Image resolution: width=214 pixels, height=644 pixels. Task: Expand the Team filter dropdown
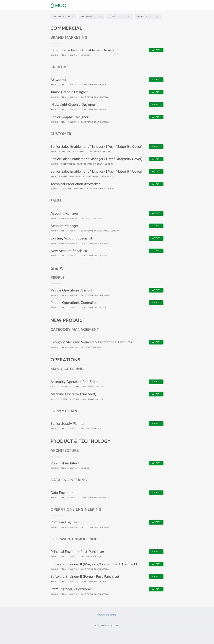point(119,16)
